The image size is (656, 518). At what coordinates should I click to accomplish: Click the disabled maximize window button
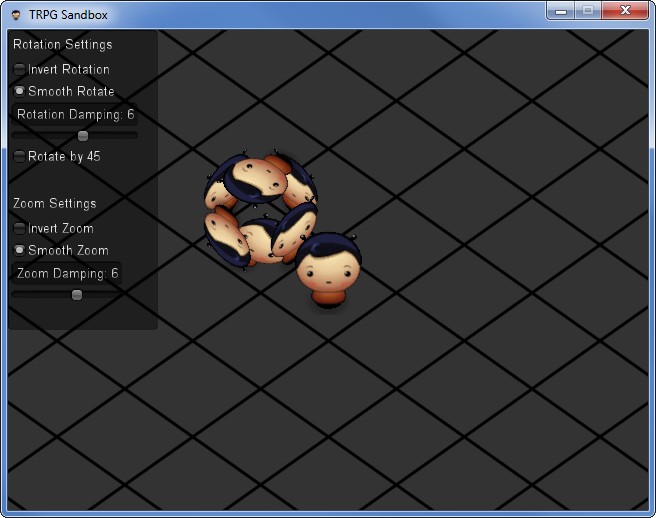[x=588, y=10]
